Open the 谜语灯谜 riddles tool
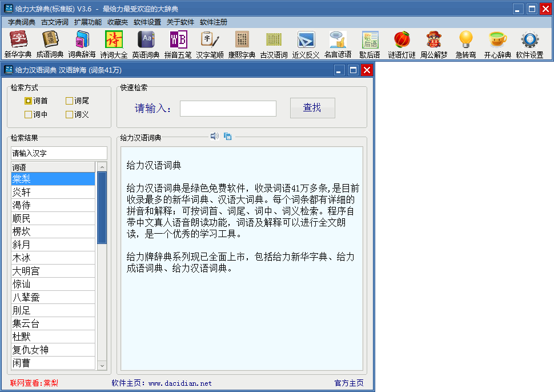Viewport: 554px width, 392px height. [x=402, y=44]
